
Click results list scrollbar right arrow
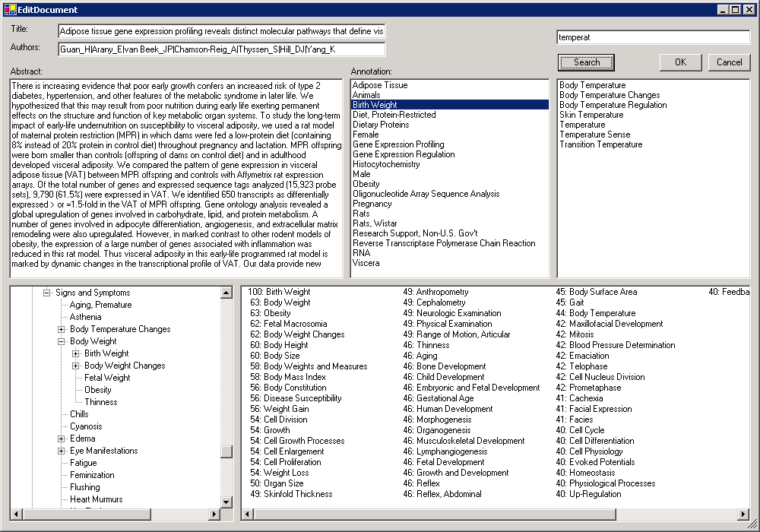[x=743, y=514]
